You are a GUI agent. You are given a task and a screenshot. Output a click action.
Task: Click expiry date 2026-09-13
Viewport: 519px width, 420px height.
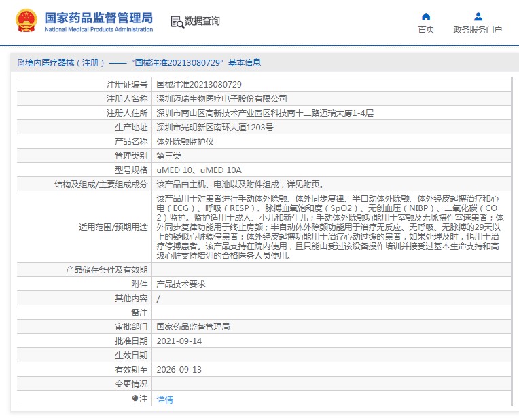[x=179, y=369]
